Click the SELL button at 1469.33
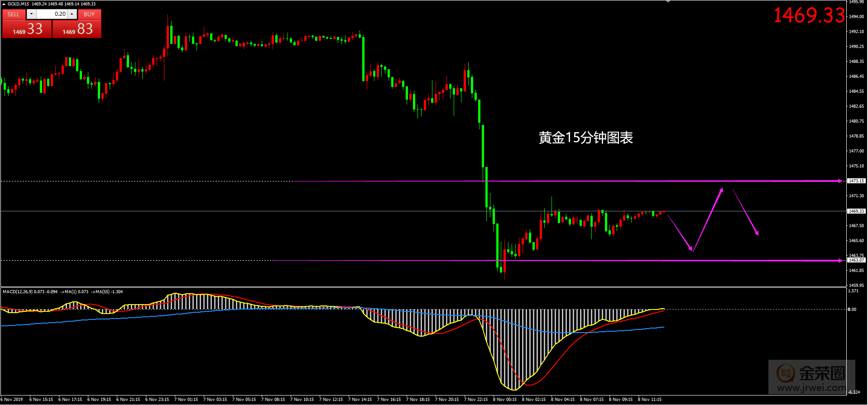 pos(27,29)
